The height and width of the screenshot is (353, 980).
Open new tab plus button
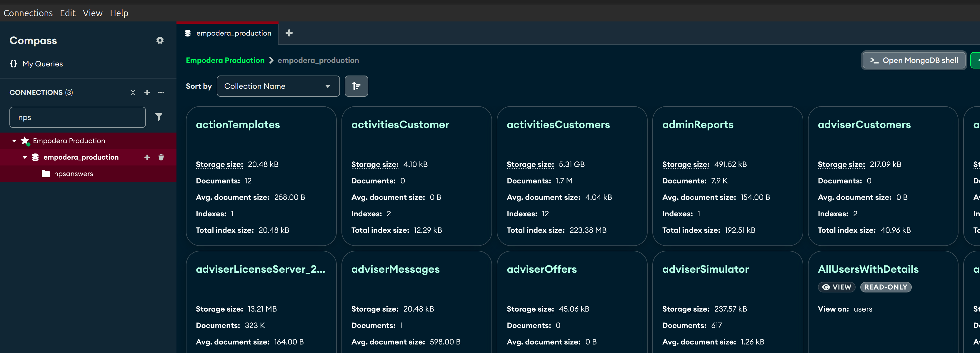[x=289, y=33]
